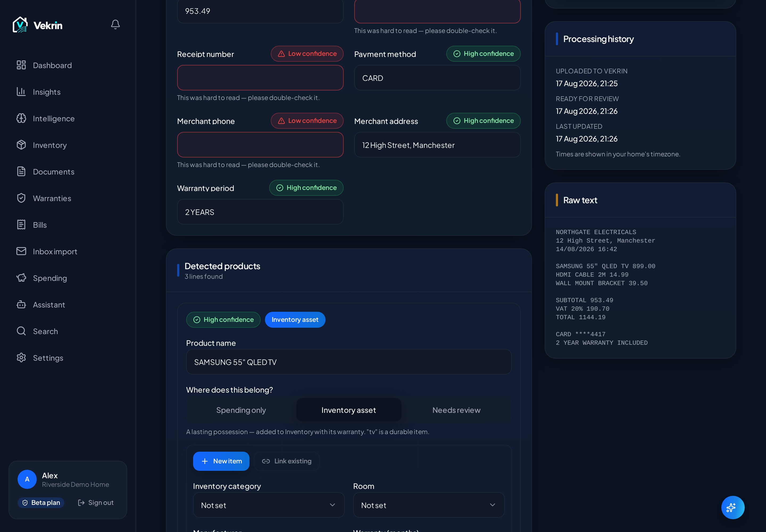
Task: Click the Spending piggy bank icon
Action: pos(21,278)
